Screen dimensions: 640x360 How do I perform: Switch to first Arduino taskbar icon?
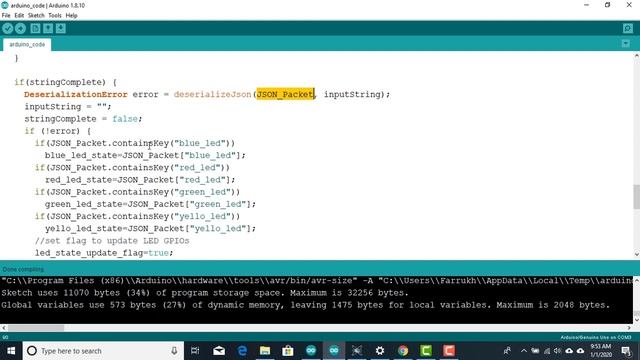click(x=311, y=351)
